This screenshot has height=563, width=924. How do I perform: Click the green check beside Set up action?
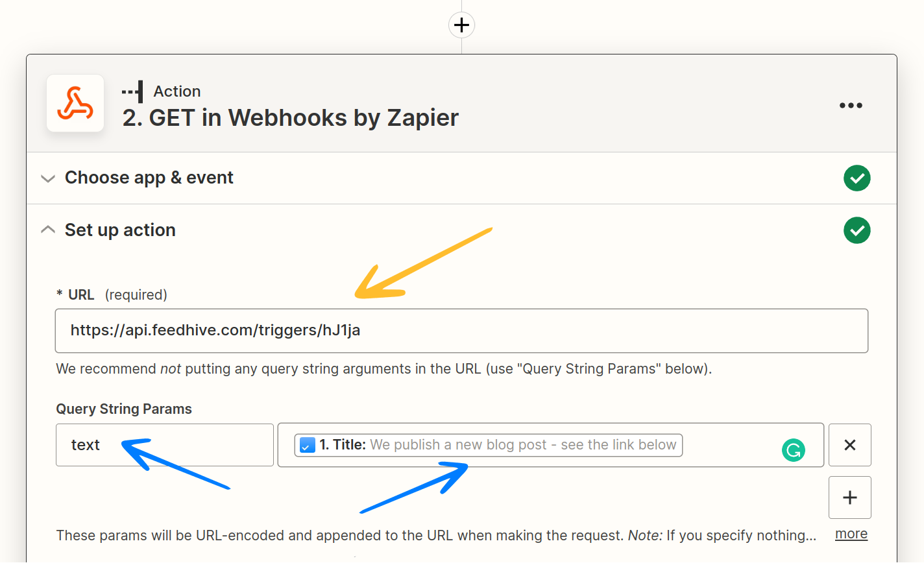click(x=857, y=230)
